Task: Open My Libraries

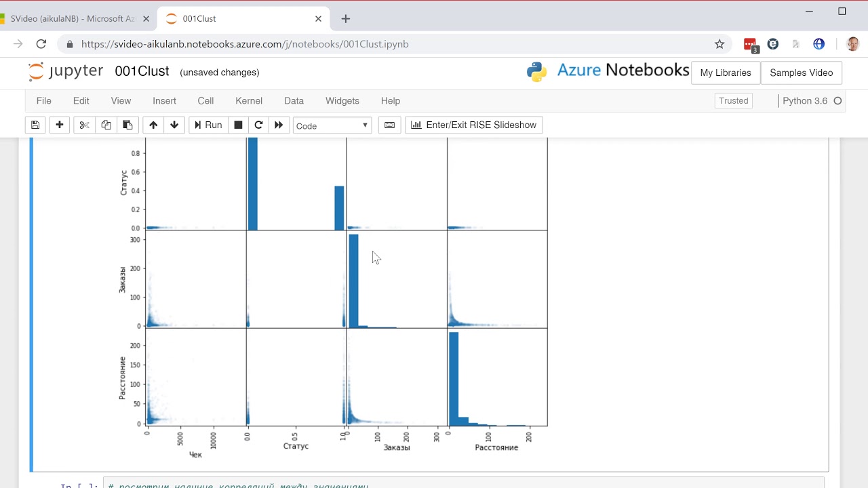Action: 726,73
